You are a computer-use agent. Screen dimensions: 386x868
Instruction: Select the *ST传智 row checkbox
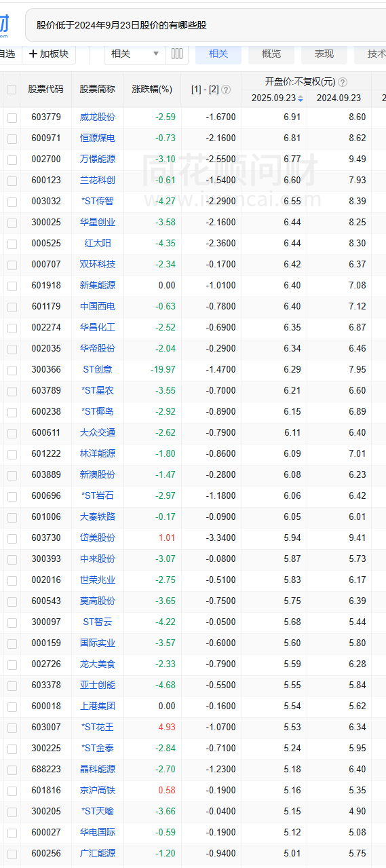pyautogui.click(x=12, y=202)
